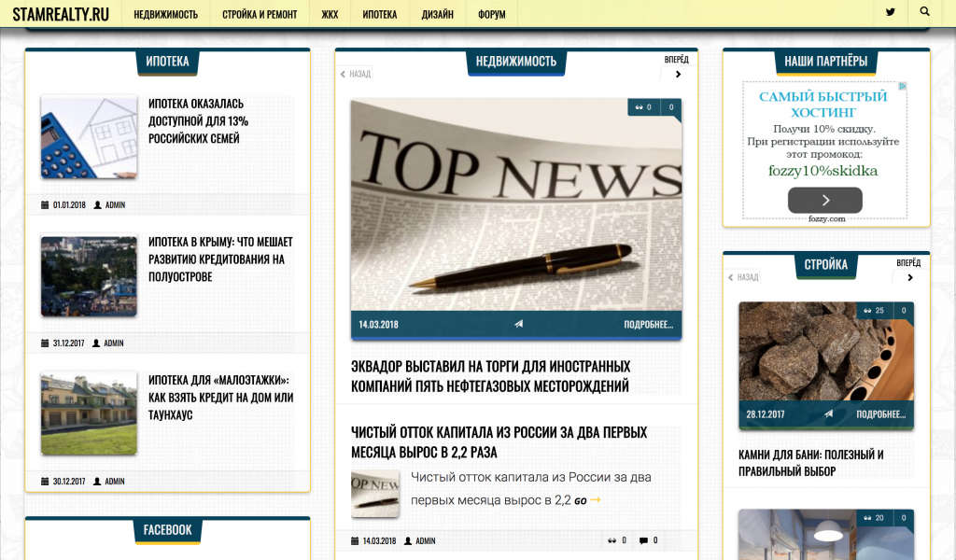Image resolution: width=956 pixels, height=560 pixels.
Task: Click the ad close icon in partners banner
Action: pos(903,86)
